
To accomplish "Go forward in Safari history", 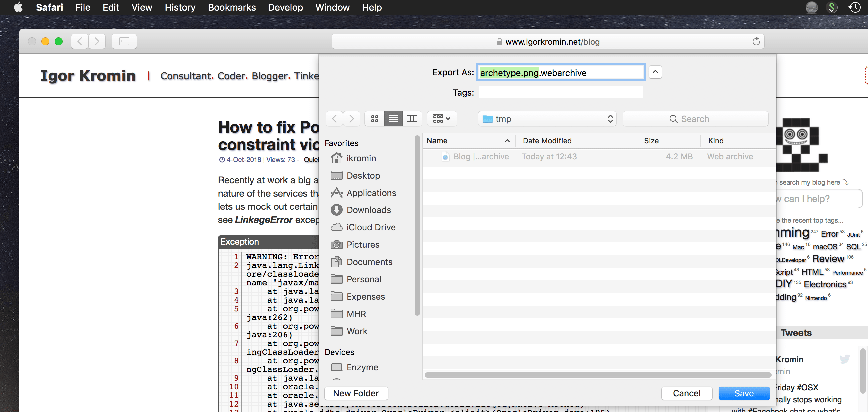I will click(97, 41).
